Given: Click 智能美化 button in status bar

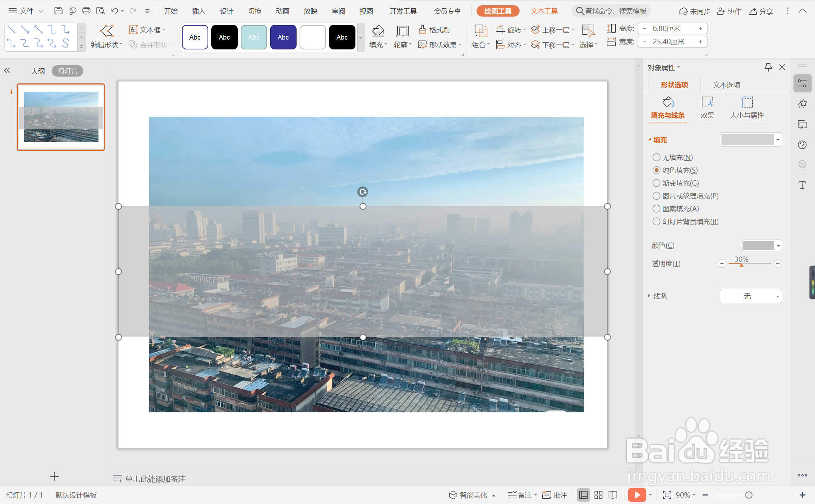Looking at the screenshot, I should tap(472, 495).
